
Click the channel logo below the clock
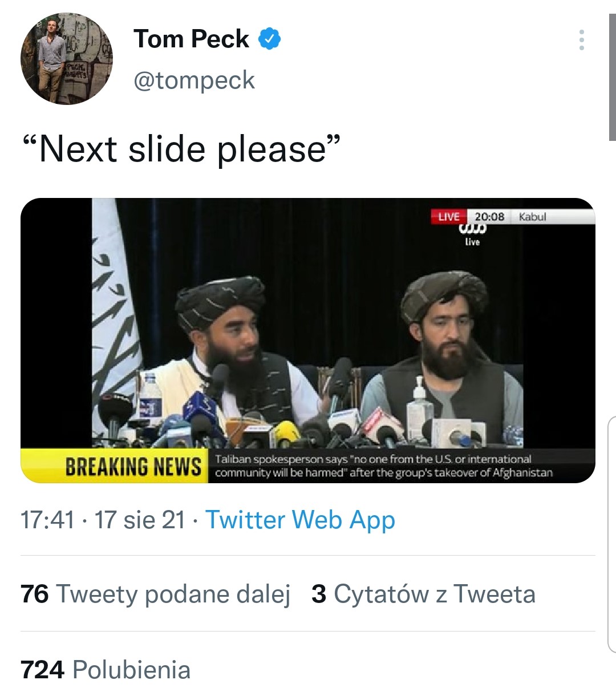[472, 234]
